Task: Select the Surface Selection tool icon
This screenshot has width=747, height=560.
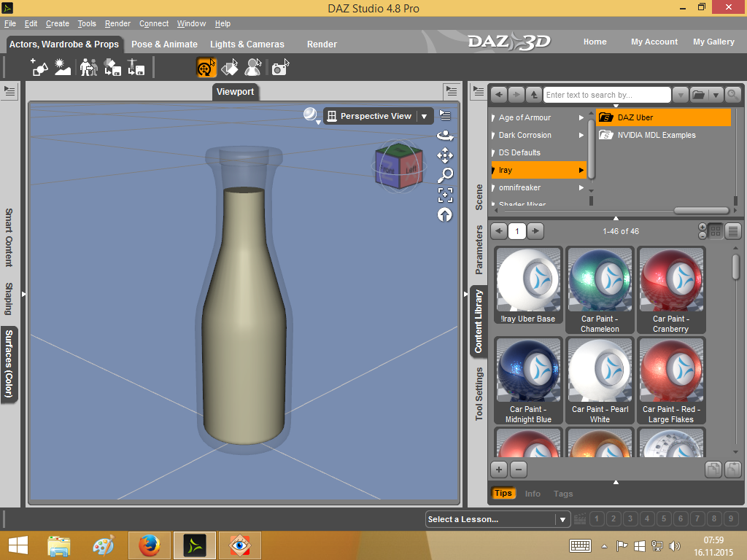Action: [230, 67]
